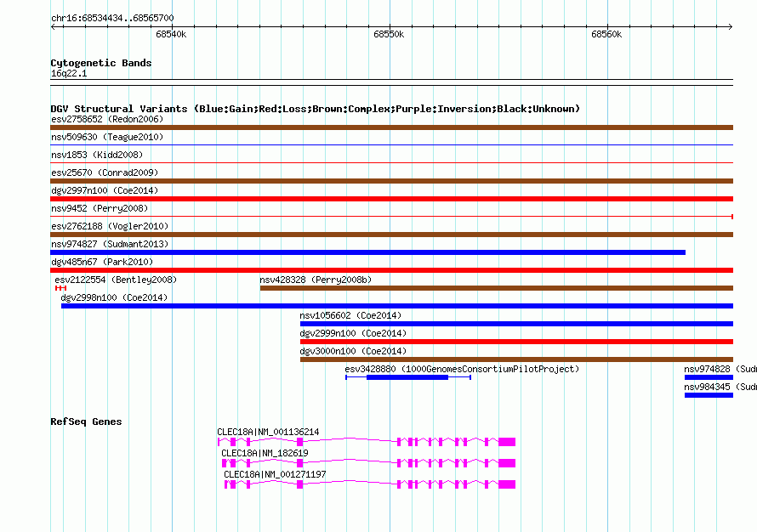This screenshot has height=532, width=757.
Task: Open variant nsv1056602 (Coe2014) label
Action: 350,315
